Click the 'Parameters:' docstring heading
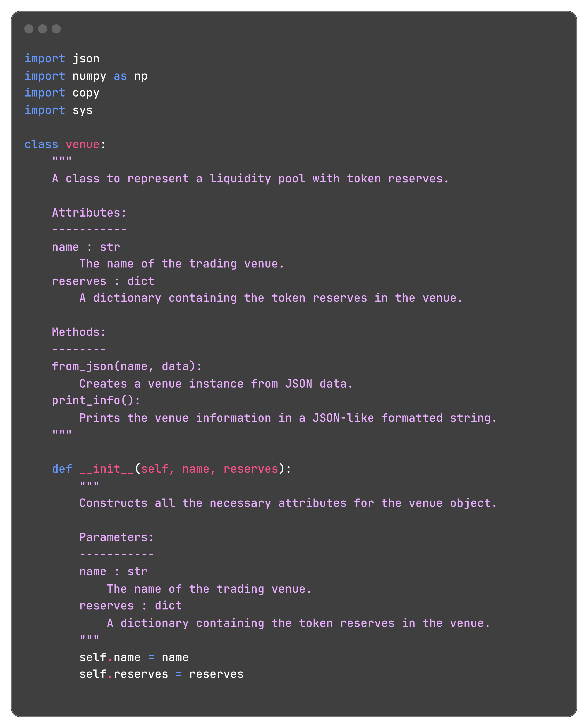 117,537
